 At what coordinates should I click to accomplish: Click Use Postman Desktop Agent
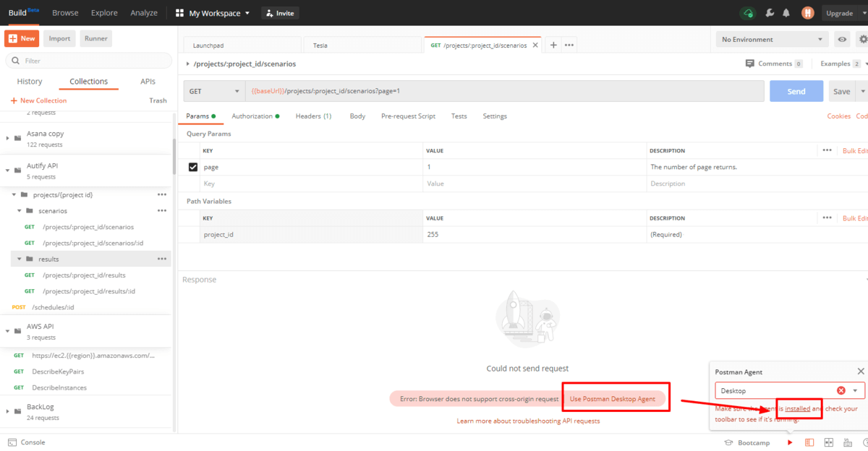pos(613,399)
